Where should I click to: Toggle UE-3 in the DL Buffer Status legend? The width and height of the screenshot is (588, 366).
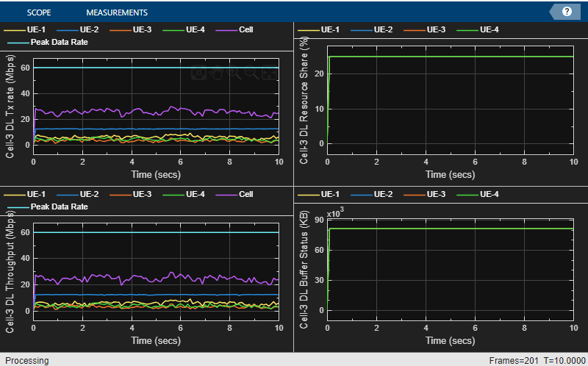(436, 194)
